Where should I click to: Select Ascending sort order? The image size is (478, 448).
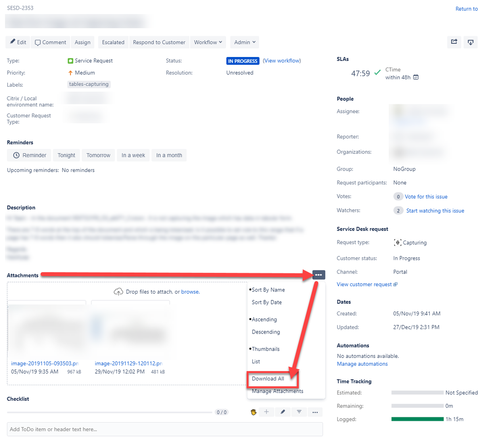pos(264,319)
